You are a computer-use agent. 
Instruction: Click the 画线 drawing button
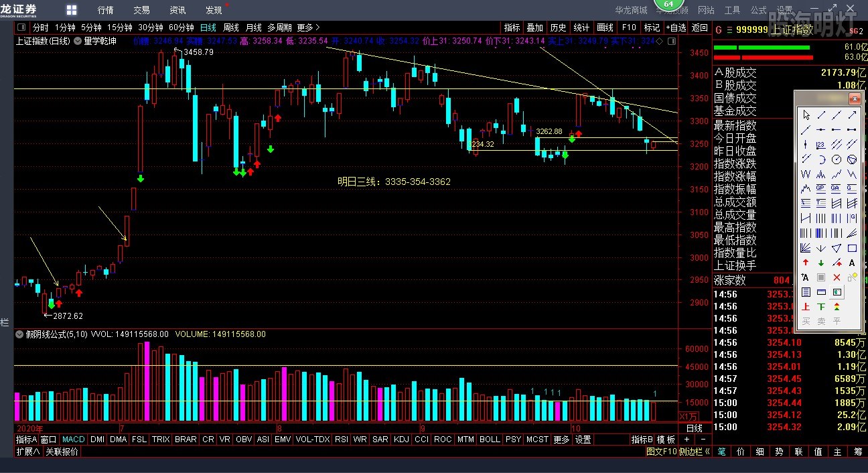point(605,27)
